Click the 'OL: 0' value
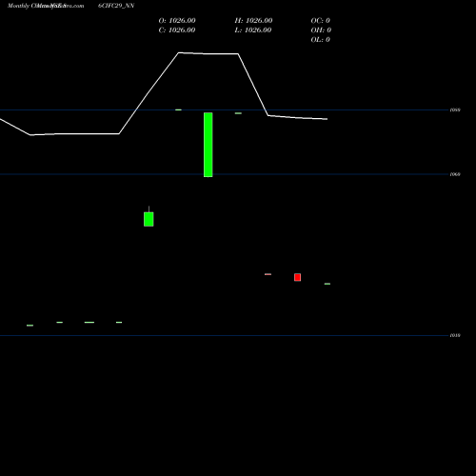The width and height of the screenshot is (476, 476). [321, 40]
